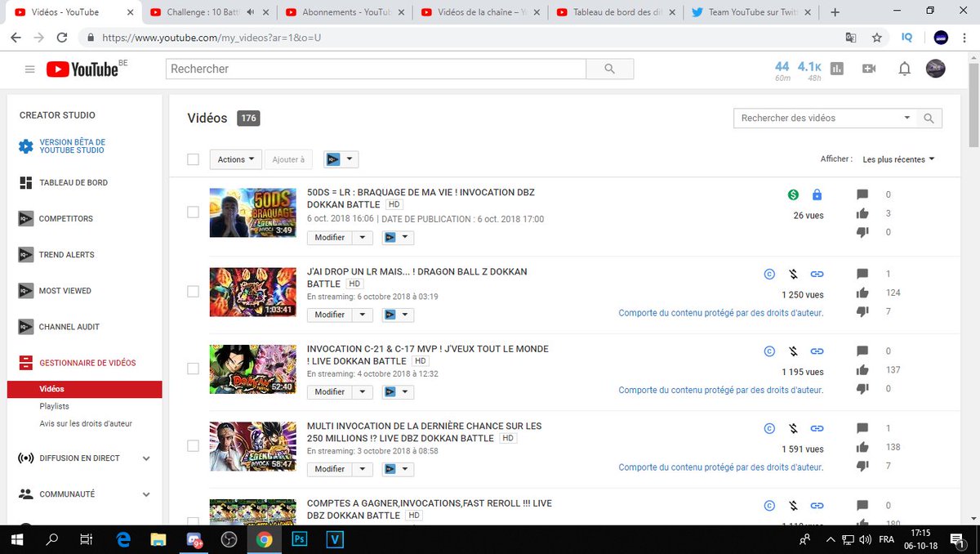Go to YouTube home via the logo
This screenshot has height=554, width=980.
pyautogui.click(x=82, y=69)
